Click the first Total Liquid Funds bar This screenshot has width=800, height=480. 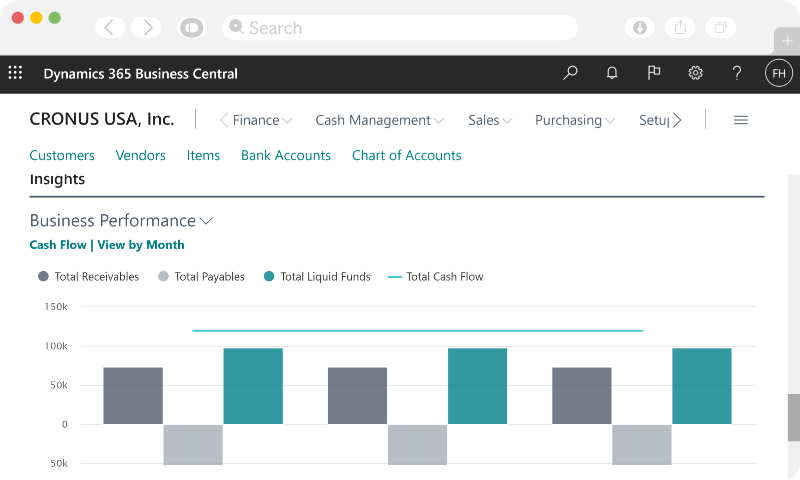(253, 386)
